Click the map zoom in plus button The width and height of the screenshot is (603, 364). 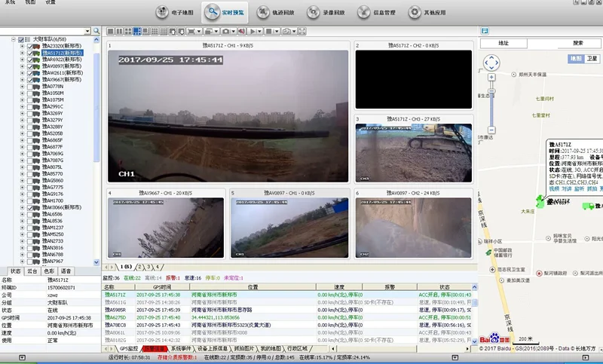[491, 78]
